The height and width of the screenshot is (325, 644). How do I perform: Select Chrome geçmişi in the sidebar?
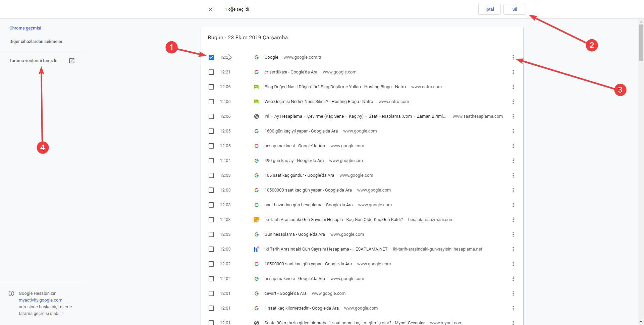[x=25, y=28]
